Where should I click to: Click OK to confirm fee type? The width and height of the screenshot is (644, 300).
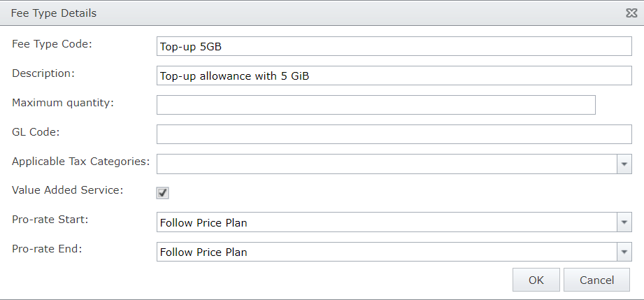(536, 280)
